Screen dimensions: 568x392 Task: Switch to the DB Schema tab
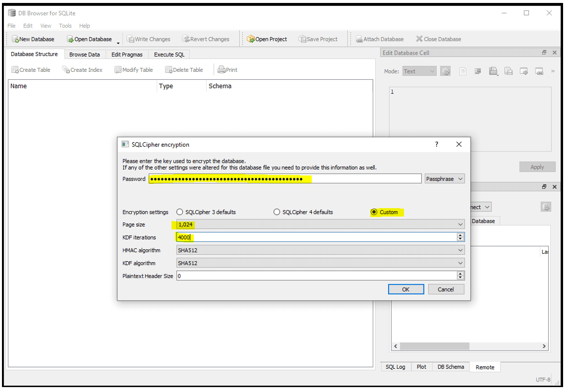[450, 367]
